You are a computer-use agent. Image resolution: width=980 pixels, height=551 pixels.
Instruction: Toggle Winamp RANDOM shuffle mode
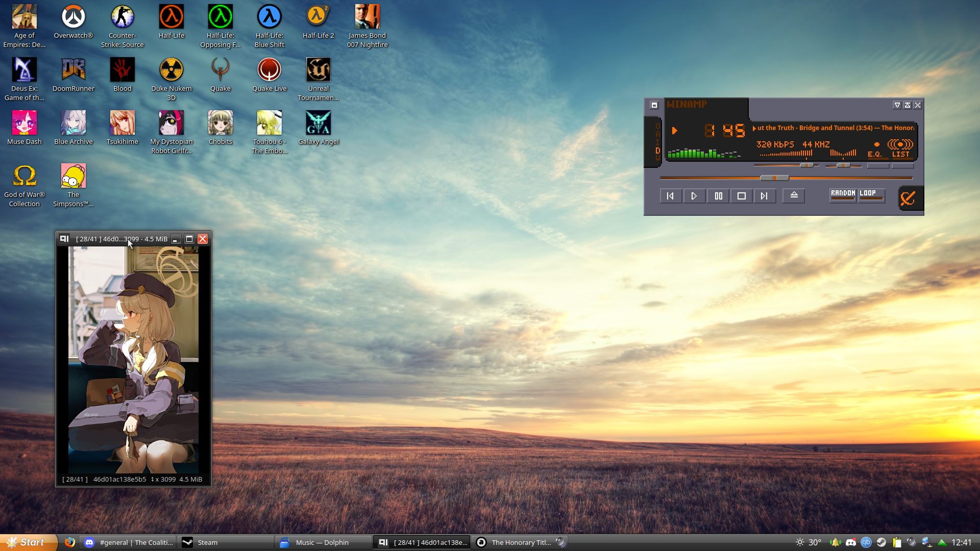pos(843,195)
